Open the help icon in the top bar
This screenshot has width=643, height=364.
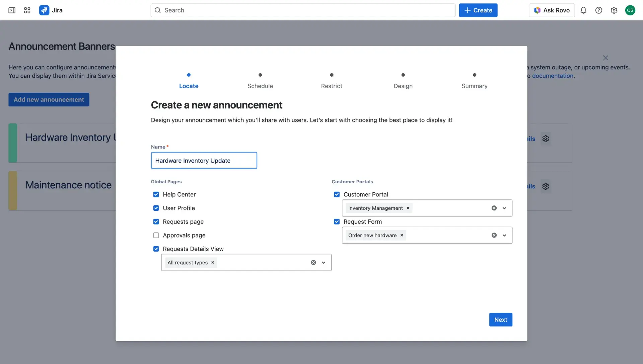click(599, 10)
